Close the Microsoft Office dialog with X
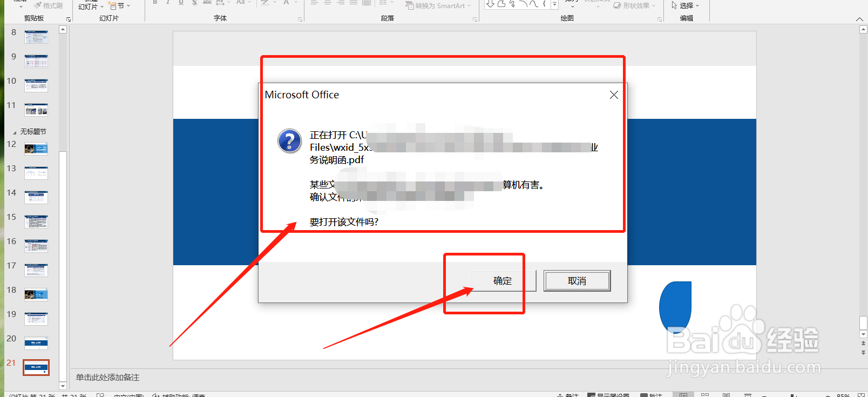Viewport: 868px width, 397px height. (x=614, y=95)
